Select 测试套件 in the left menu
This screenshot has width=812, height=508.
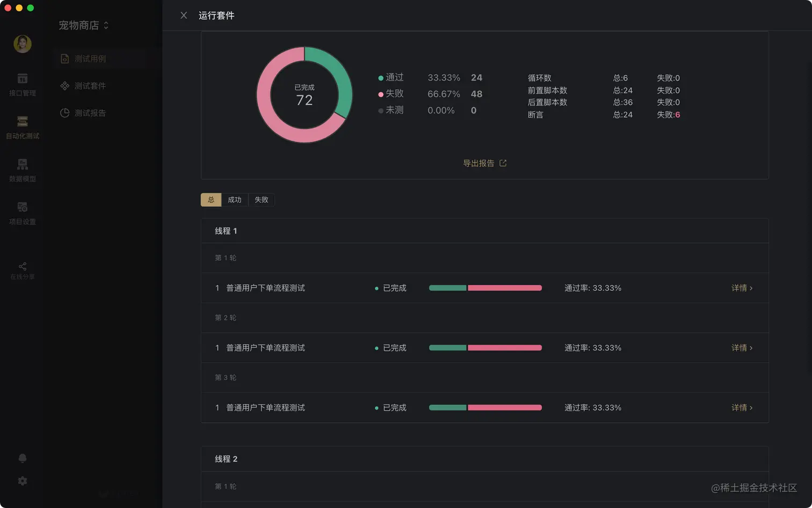[89, 85]
